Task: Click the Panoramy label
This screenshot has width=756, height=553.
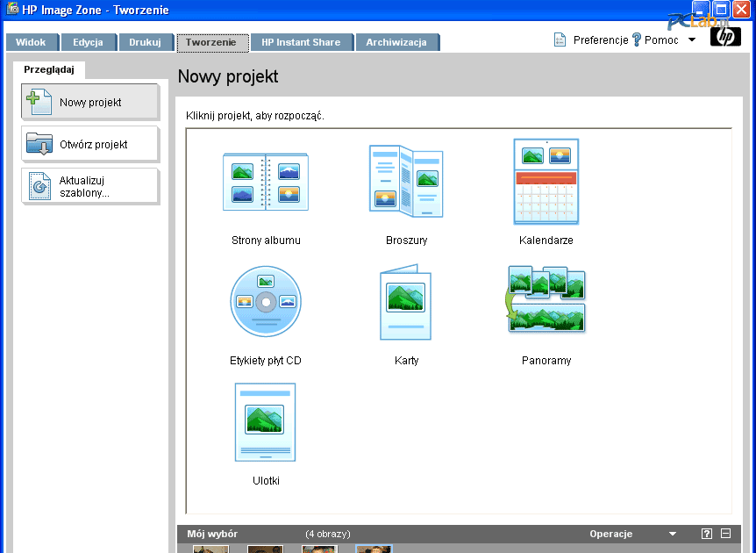Action: (x=546, y=361)
